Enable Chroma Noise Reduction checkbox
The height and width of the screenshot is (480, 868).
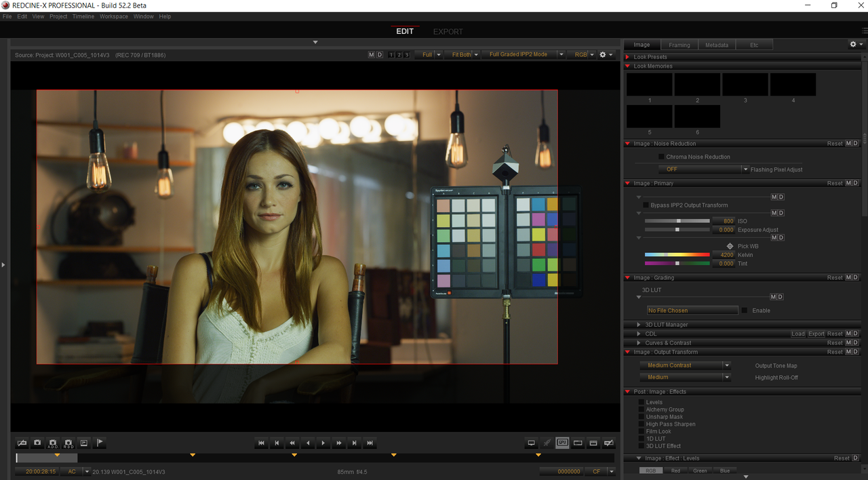(x=661, y=157)
